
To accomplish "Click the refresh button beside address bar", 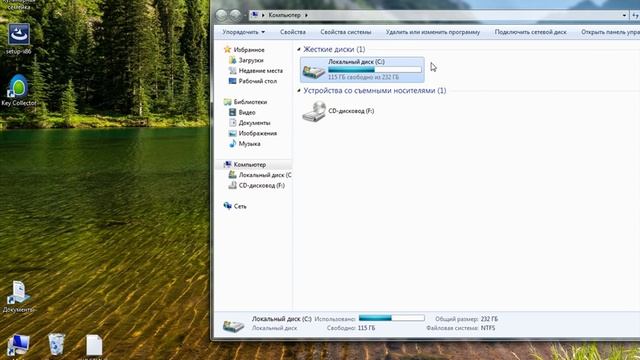I will (x=636, y=16).
